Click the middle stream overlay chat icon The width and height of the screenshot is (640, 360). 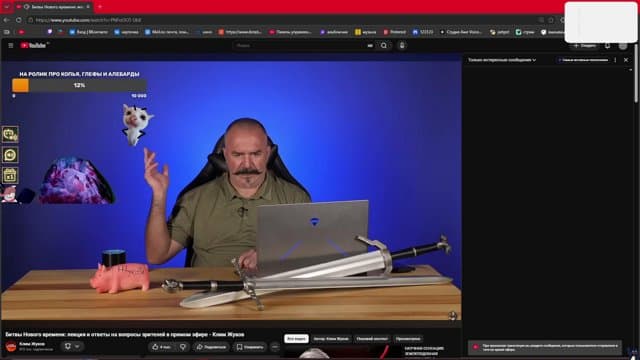(10, 155)
